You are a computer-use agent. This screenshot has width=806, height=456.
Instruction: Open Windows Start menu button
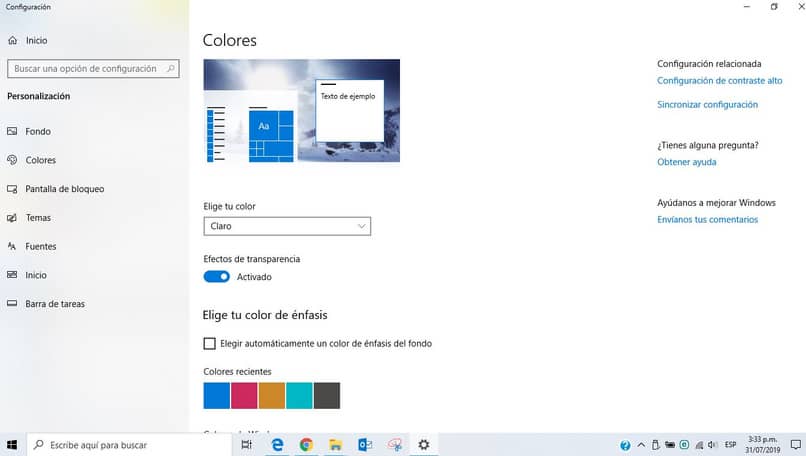point(12,445)
